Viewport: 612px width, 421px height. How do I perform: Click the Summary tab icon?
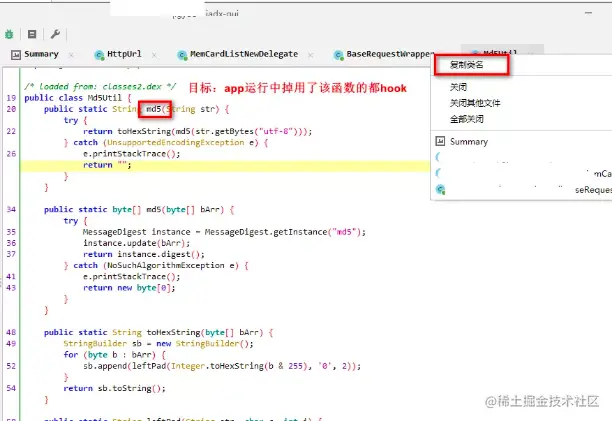pos(16,55)
